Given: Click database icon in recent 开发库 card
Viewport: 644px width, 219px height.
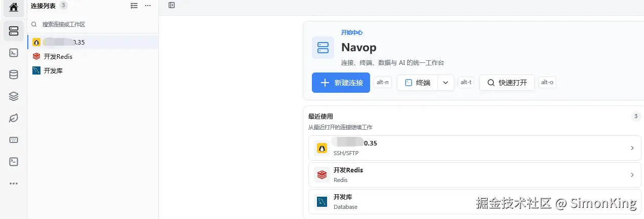Looking at the screenshot, I should (322, 202).
